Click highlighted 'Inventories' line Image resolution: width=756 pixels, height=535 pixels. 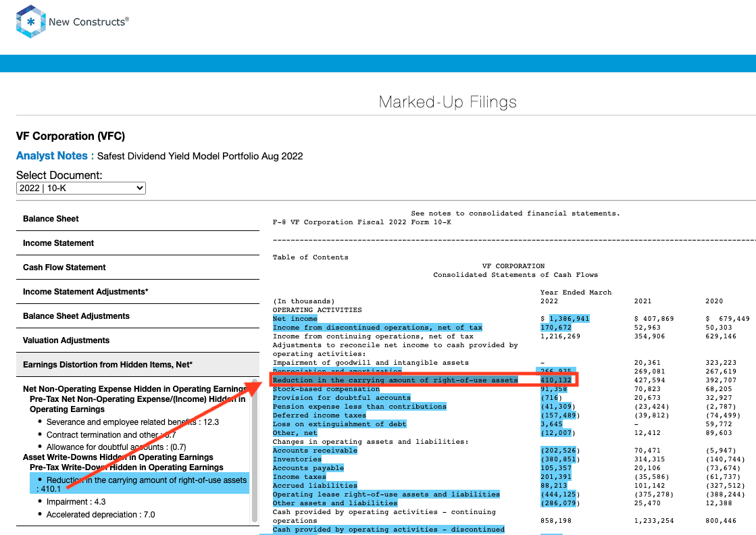[x=297, y=459]
